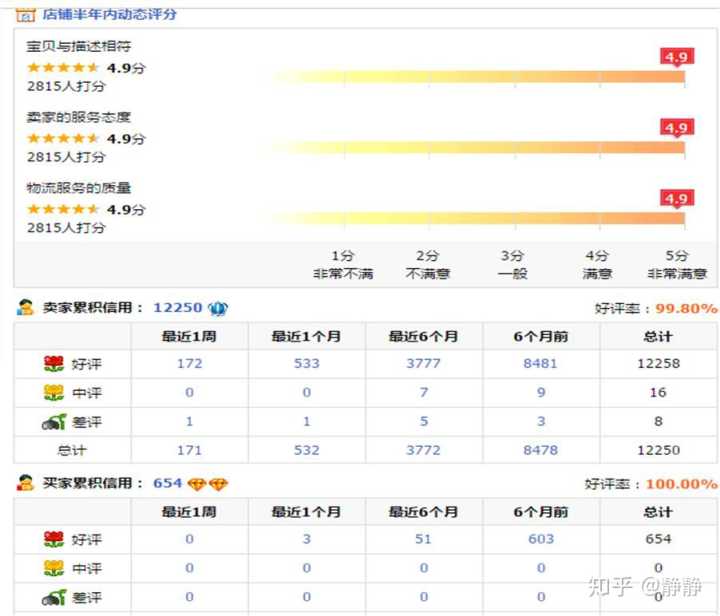
Task: Open seller 差评 count 5 for last 6 months
Action: point(423,421)
